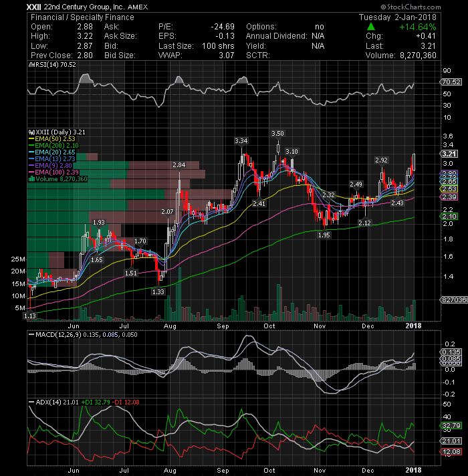Click the SCTR label
This screenshot has height=476, width=468.
[257, 55]
